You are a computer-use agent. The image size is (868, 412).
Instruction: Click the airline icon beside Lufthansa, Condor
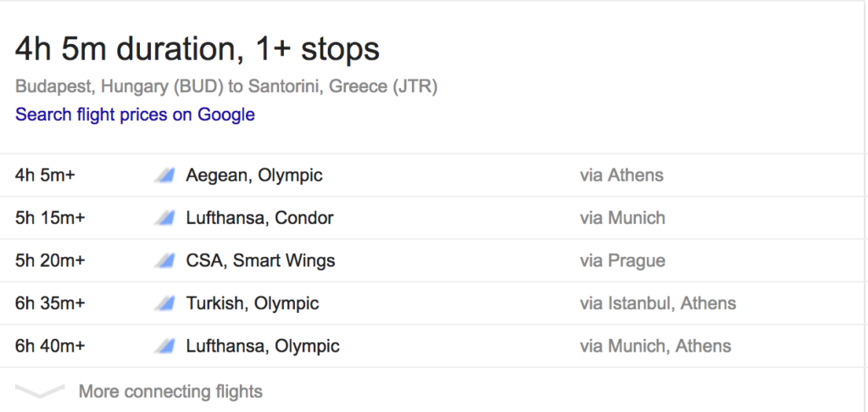(164, 219)
